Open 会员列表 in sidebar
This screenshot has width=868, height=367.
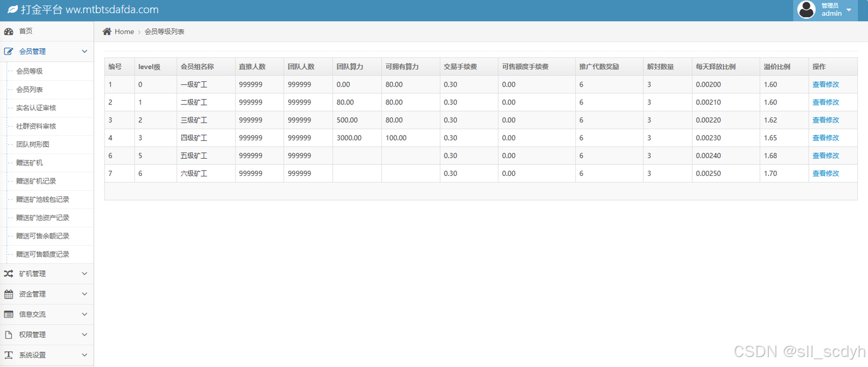click(29, 89)
